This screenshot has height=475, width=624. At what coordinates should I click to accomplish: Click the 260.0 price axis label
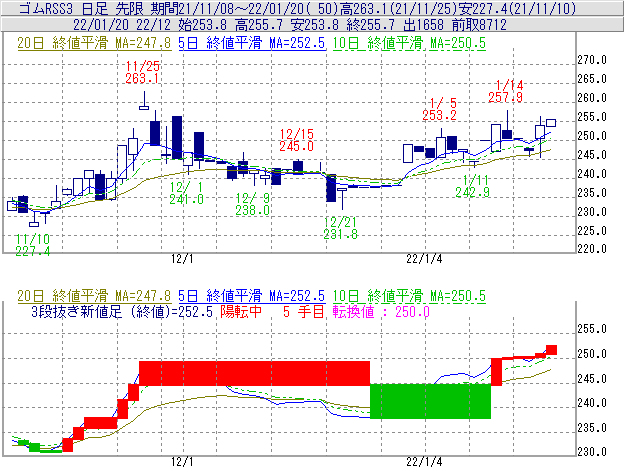click(592, 98)
